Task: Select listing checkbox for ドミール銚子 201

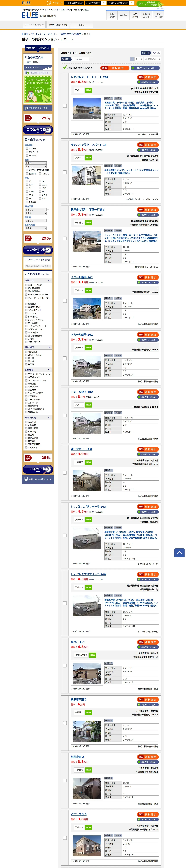Action: (x=65, y=358)
